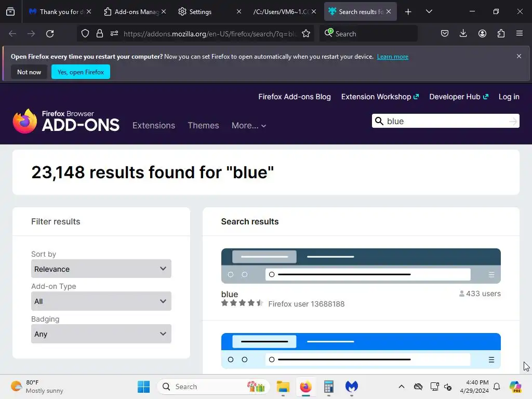
Task: Click Firefox user 13688188 author text
Action: [307, 304]
